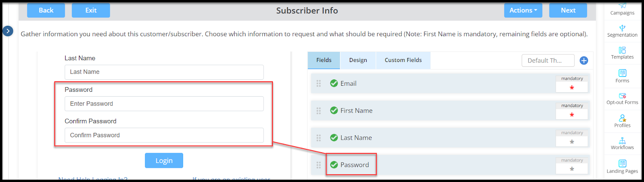Switch to the Design tab
644x182 pixels.
tap(358, 60)
